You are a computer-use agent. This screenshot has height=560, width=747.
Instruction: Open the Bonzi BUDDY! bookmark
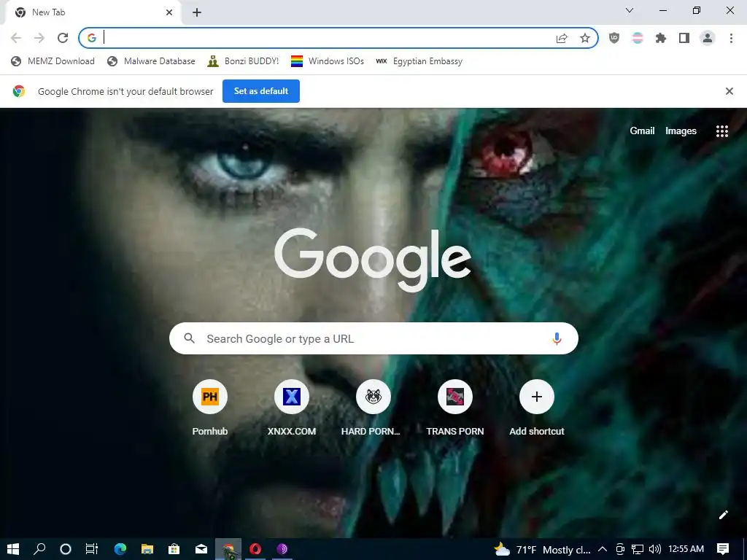pyautogui.click(x=243, y=61)
